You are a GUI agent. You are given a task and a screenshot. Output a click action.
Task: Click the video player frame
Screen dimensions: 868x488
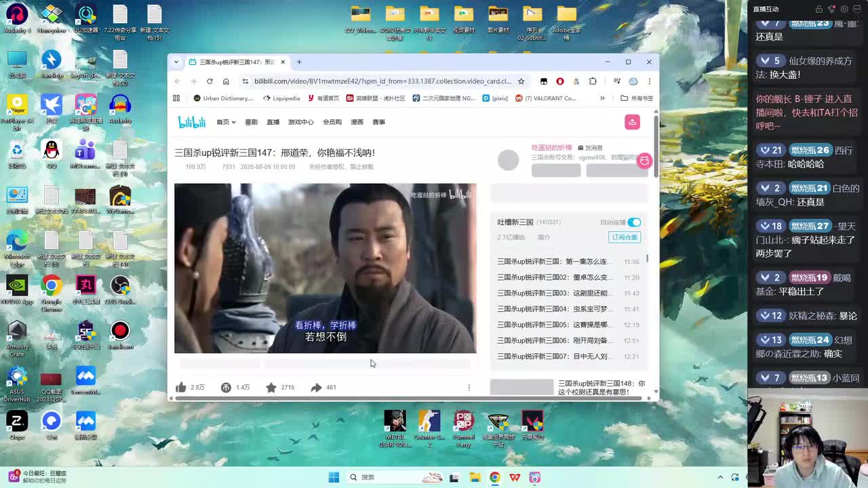point(325,268)
